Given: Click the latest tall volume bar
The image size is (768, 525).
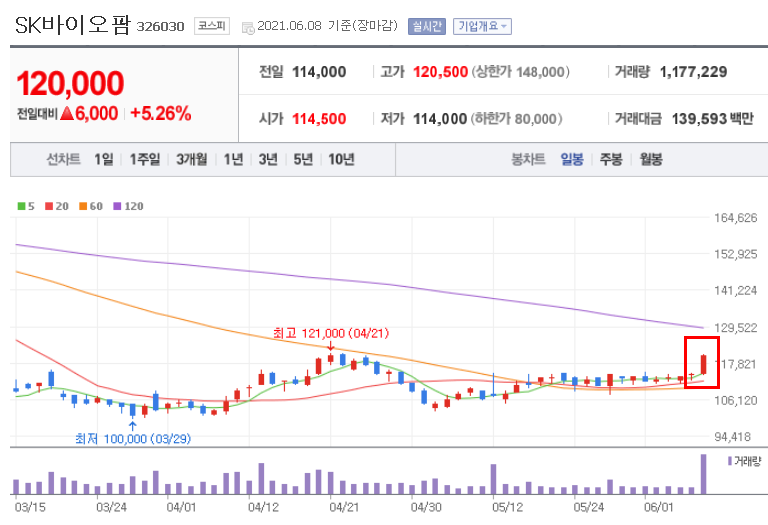Looking at the screenshot, I should click(x=703, y=474).
